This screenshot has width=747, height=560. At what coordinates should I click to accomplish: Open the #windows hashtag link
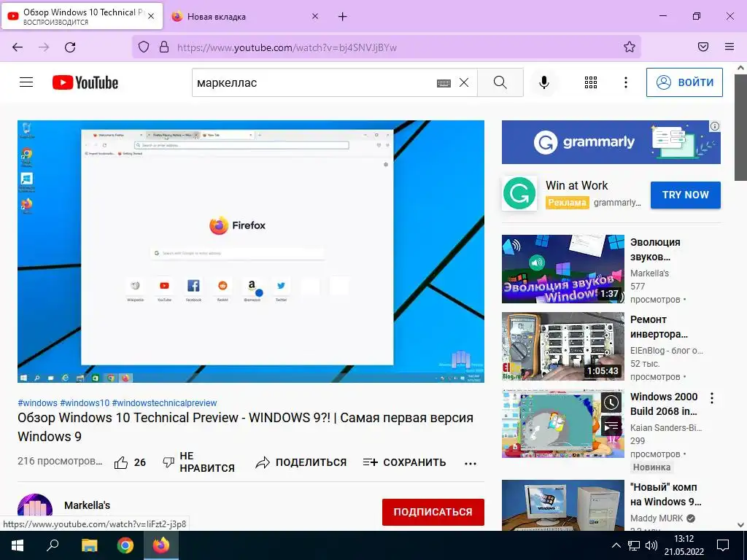38,402
